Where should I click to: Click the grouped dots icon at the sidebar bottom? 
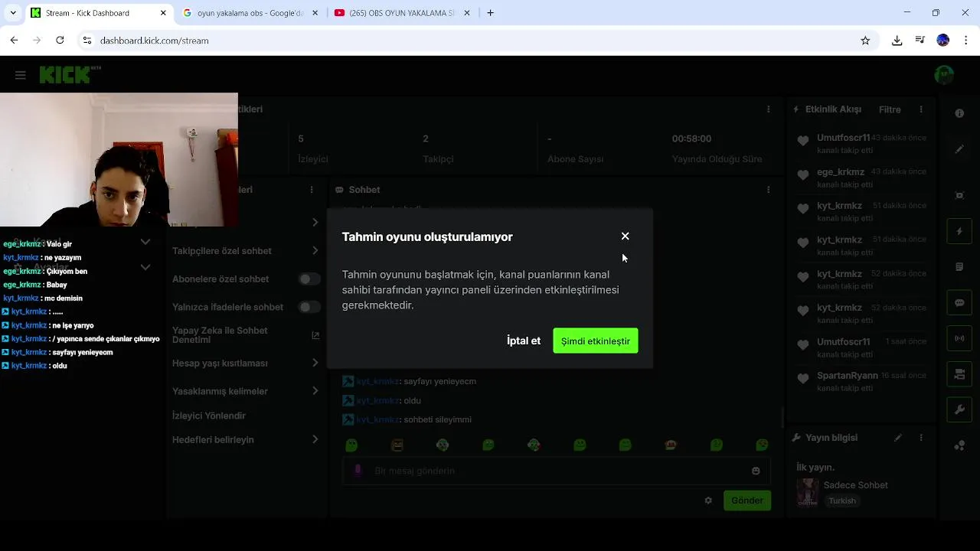coord(959,445)
